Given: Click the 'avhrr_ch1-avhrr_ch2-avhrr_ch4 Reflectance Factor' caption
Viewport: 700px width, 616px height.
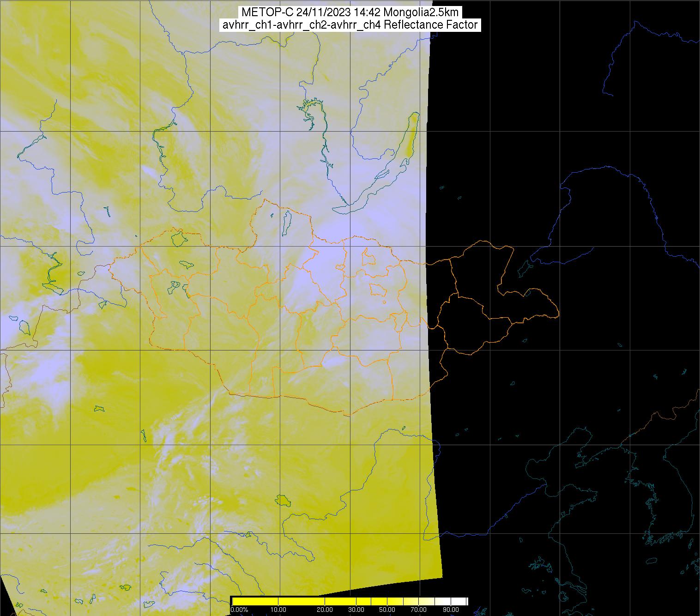Looking at the screenshot, I should coord(350,25).
